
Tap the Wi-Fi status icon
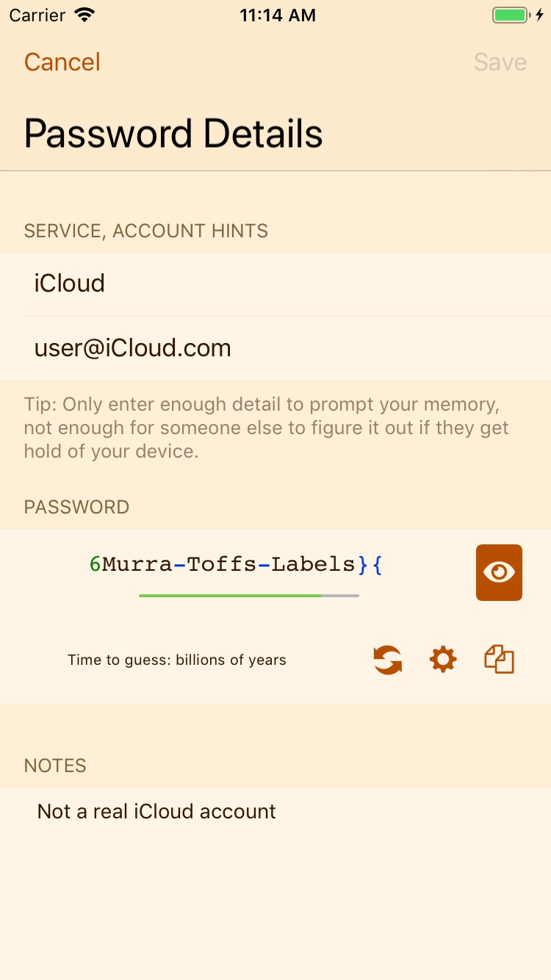[x=85, y=15]
